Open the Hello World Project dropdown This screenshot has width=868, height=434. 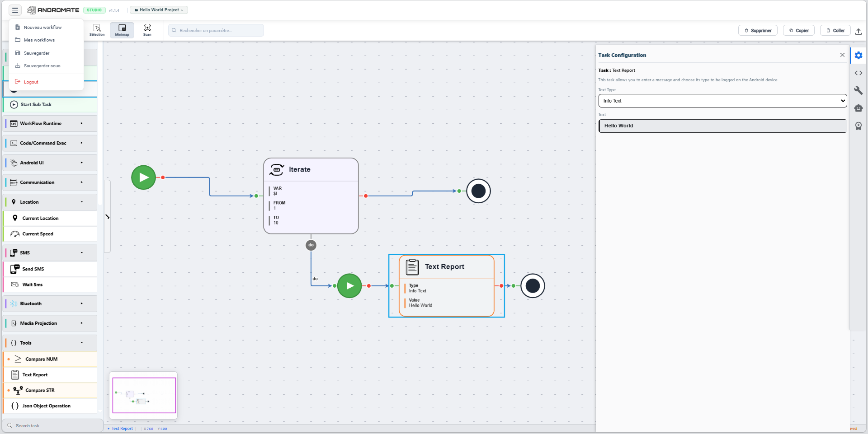coord(159,10)
